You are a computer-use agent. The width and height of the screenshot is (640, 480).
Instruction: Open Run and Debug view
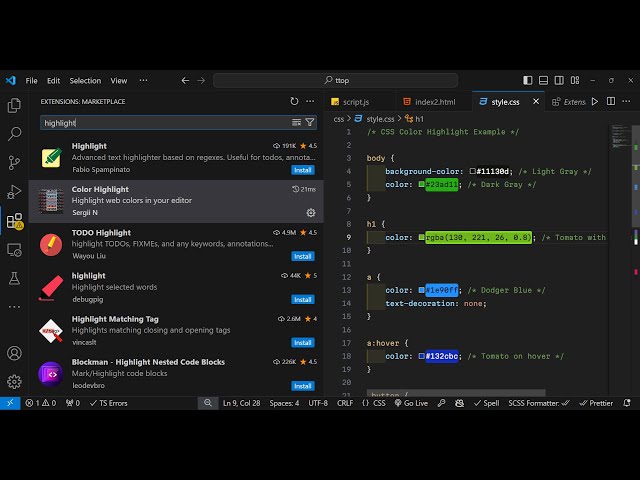[14, 191]
